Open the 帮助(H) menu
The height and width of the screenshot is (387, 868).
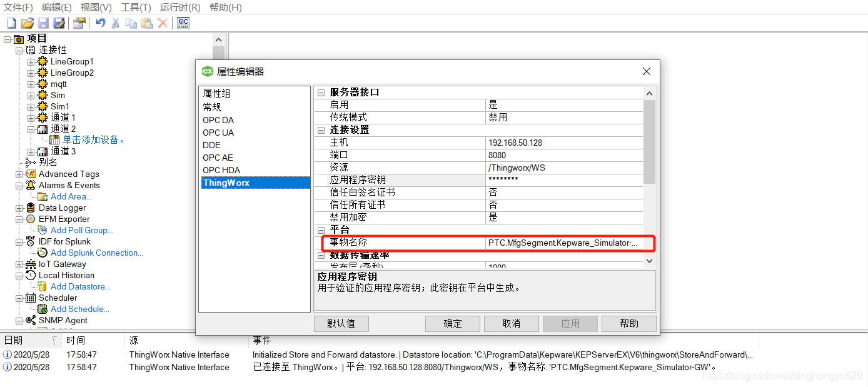pos(226,8)
